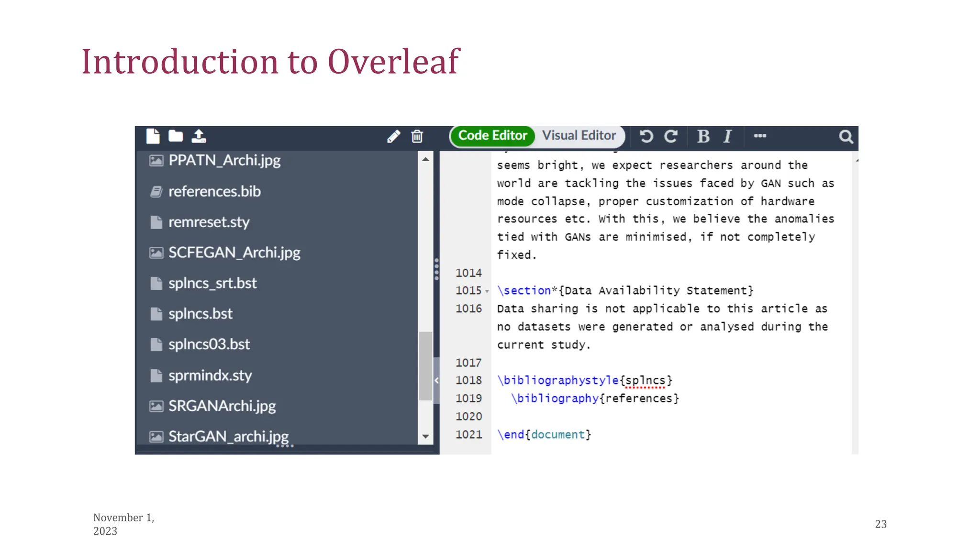The image size is (980, 551).
Task: Apply italic formatting
Action: pyautogui.click(x=727, y=136)
